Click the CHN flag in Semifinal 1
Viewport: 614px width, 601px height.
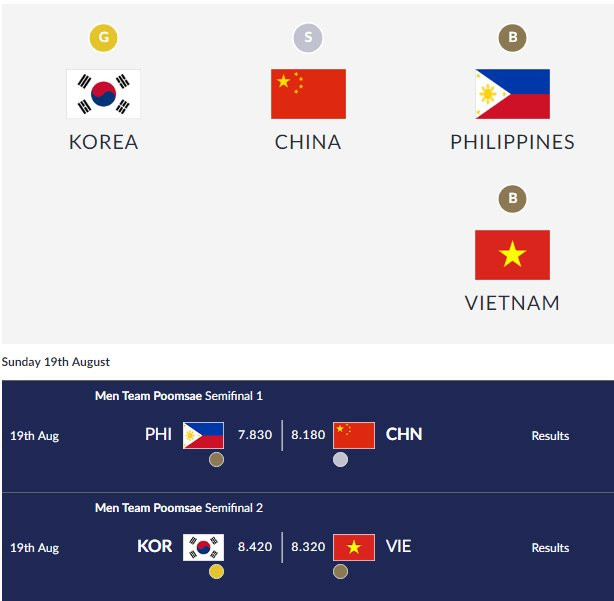tap(354, 435)
